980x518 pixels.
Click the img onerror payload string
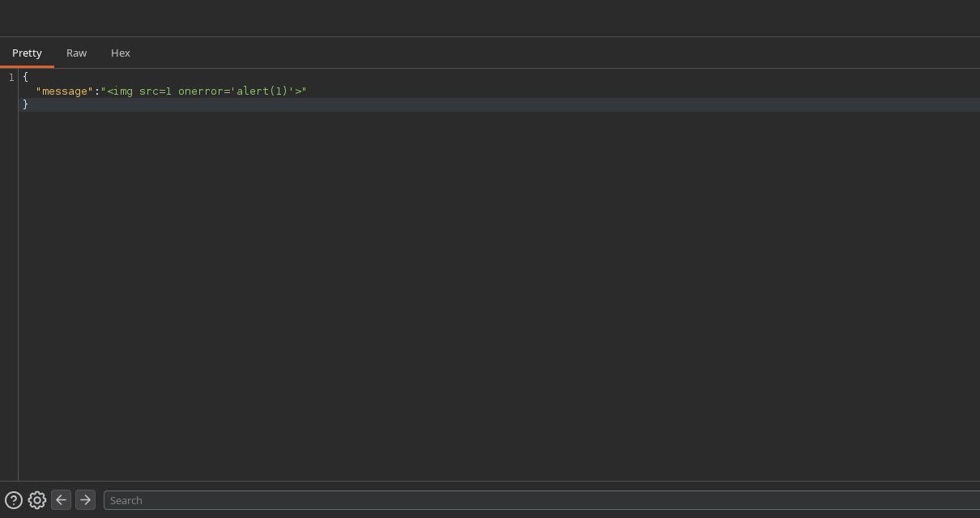204,91
